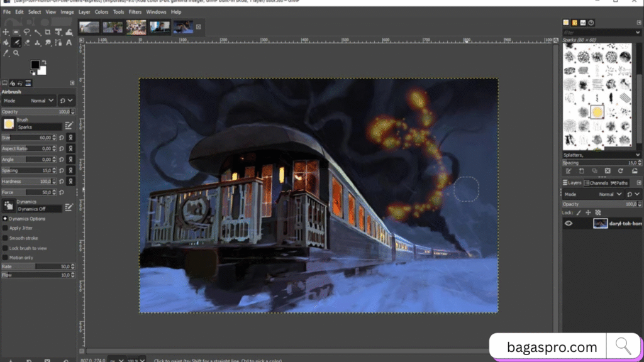Reset Size to brush default

point(62,138)
